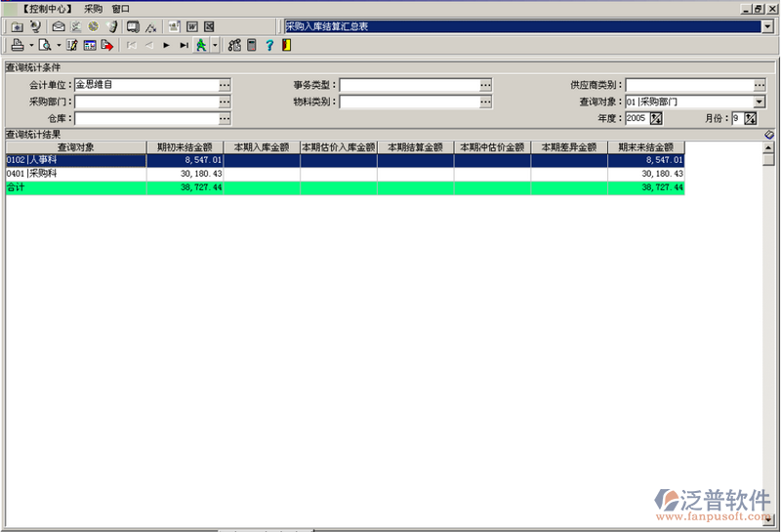Click the browse button next to 供应商类别
Viewport: 781px width, 532px height.
pos(760,85)
